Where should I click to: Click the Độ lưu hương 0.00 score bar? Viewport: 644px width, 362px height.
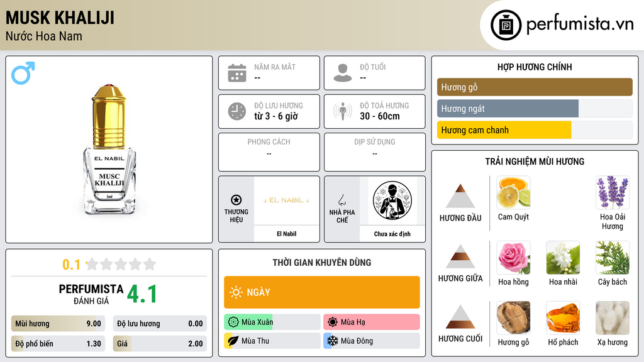[160, 324]
